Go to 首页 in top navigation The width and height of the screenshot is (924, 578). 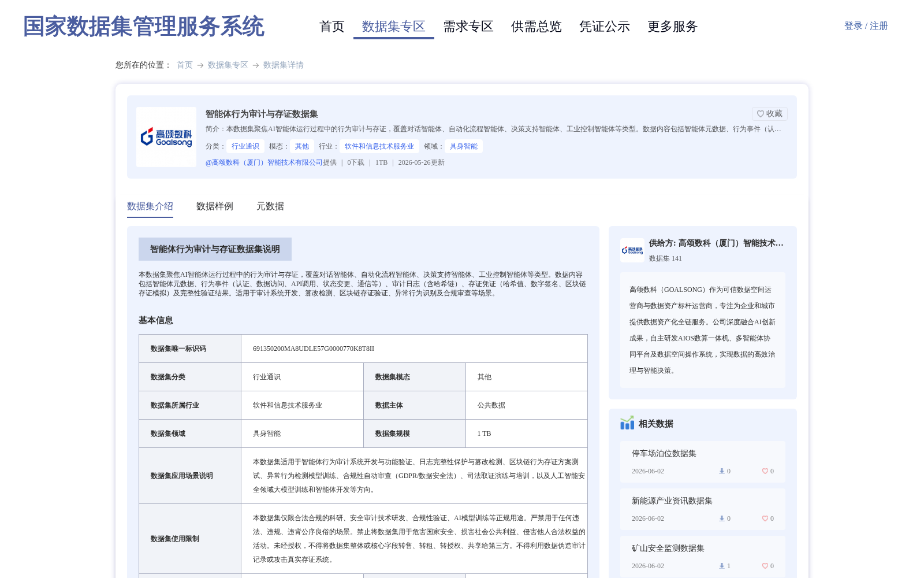point(331,27)
